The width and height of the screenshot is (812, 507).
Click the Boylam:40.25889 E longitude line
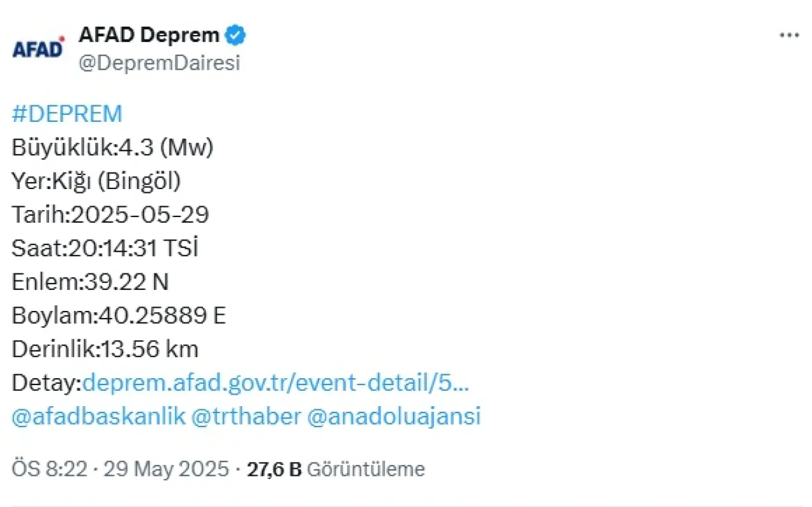click(119, 316)
